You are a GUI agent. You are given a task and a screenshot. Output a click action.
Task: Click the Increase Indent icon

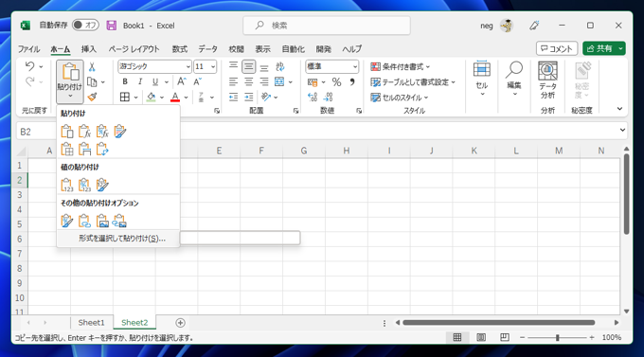[249, 97]
